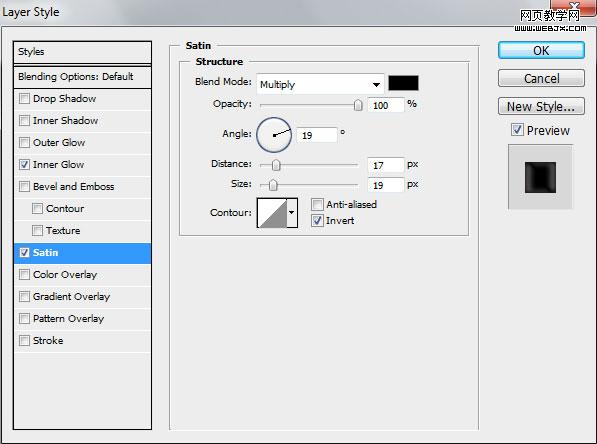Open the Stroke settings row
The height and width of the screenshot is (444, 597).
82,341
